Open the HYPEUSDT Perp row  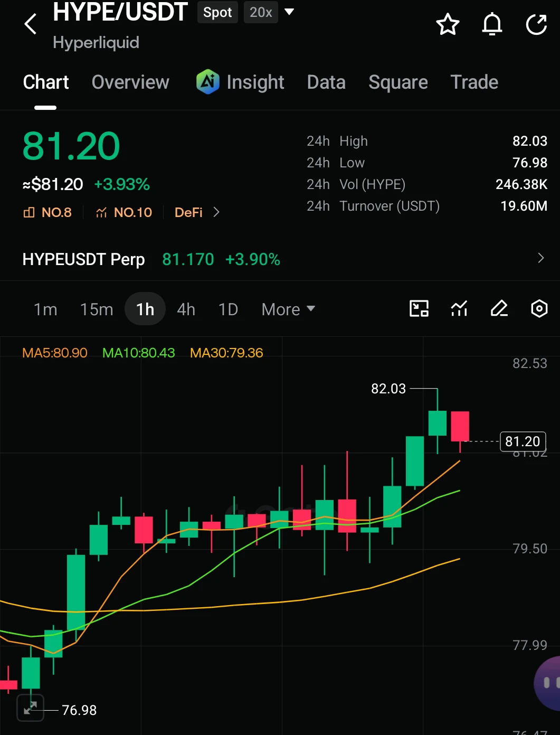pyautogui.click(x=280, y=259)
